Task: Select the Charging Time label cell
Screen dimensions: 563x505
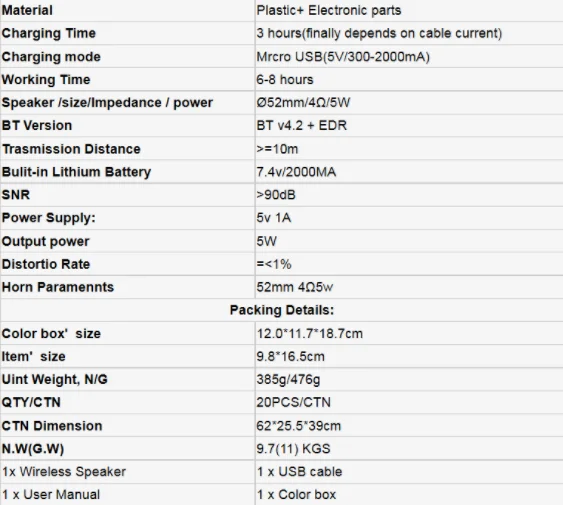Action: pos(127,33)
